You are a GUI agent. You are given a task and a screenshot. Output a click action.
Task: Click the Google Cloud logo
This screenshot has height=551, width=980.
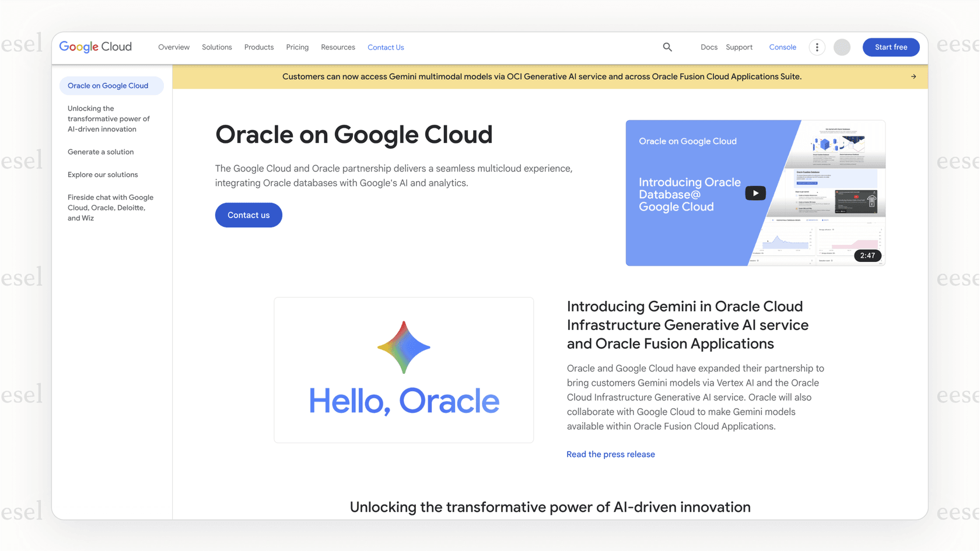[x=95, y=47]
